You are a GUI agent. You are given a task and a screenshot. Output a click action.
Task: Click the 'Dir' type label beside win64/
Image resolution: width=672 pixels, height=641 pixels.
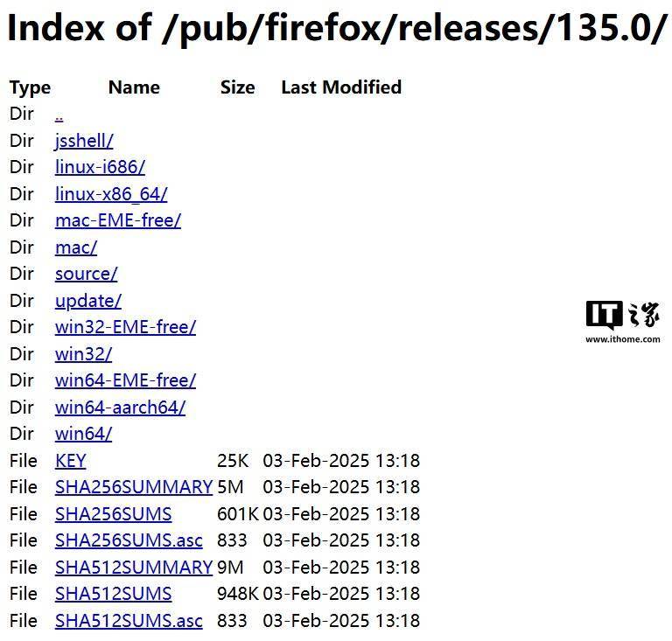click(21, 434)
